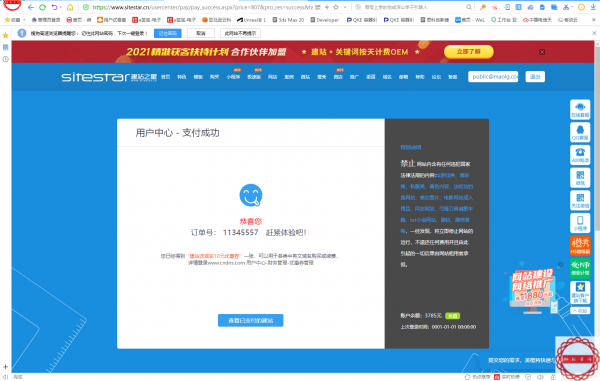Click the public@maolg account field

493,77
